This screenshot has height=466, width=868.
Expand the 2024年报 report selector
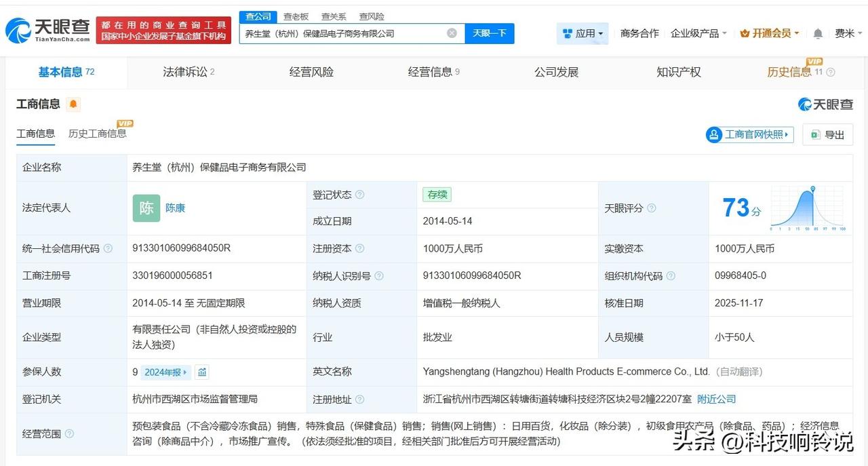point(166,372)
